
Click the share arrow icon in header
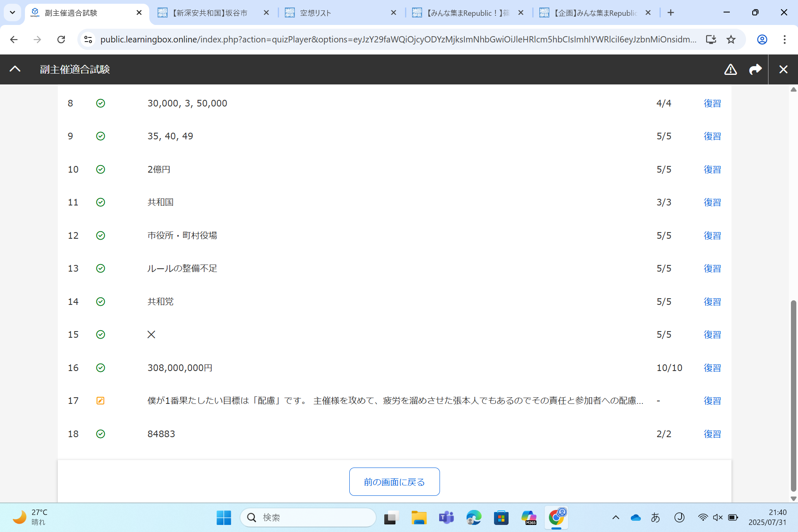tap(755, 69)
